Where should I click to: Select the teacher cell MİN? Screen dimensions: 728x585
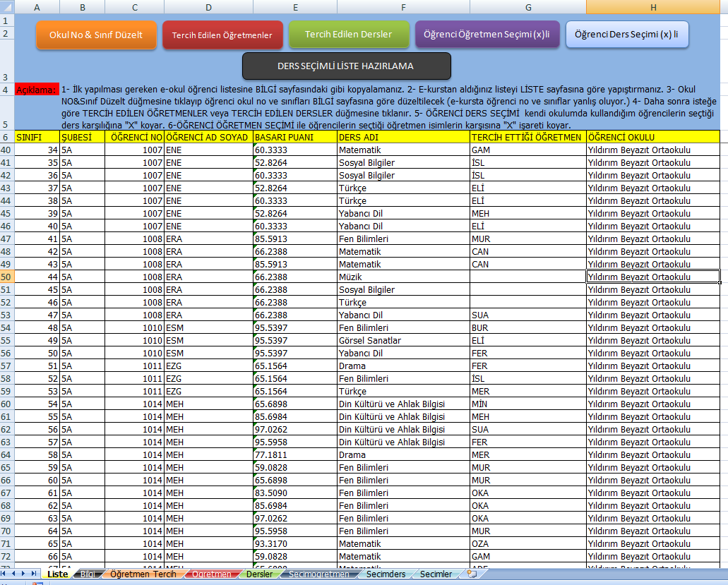click(528, 404)
